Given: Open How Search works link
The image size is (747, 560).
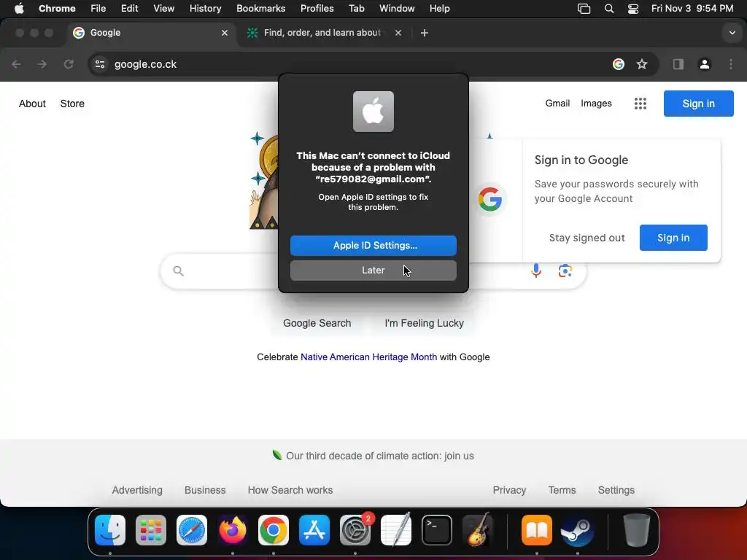Looking at the screenshot, I should point(290,490).
